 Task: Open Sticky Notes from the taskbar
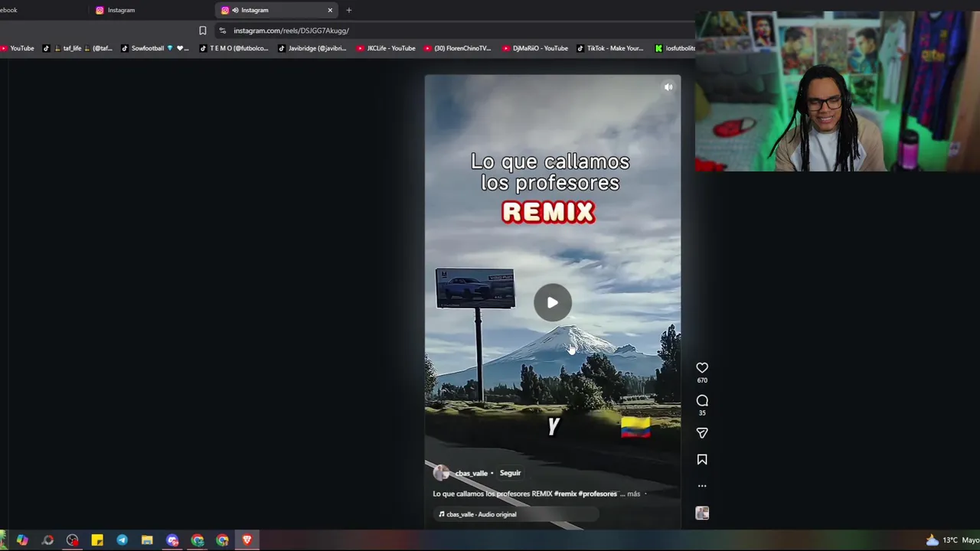pos(97,540)
